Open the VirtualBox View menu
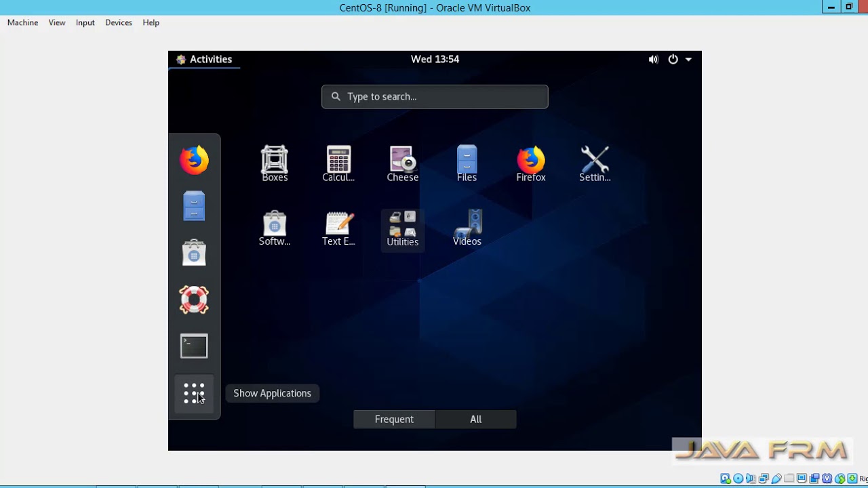 coord(57,22)
